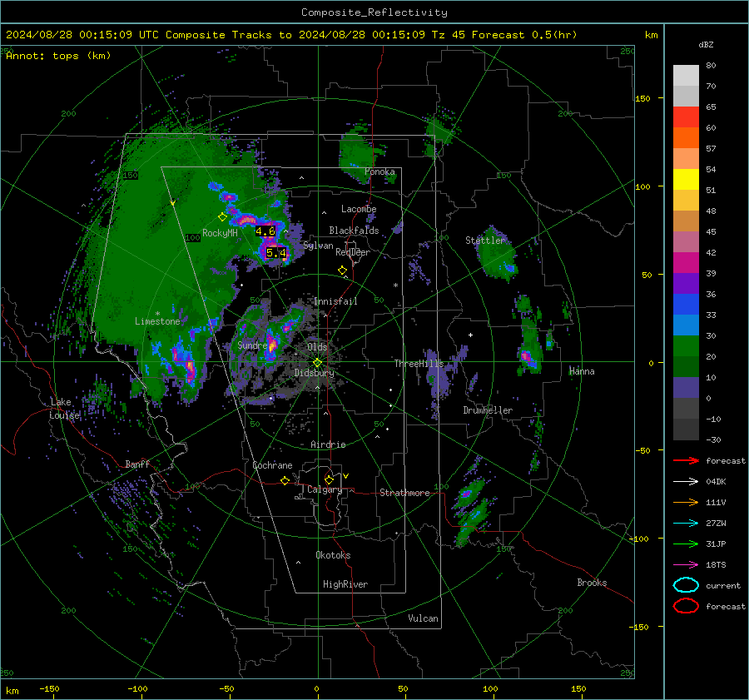Click the radar center marker at Didsbury

(x=318, y=363)
